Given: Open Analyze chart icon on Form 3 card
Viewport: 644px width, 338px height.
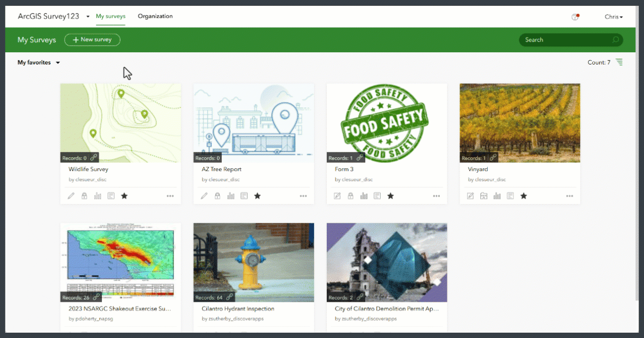Looking at the screenshot, I should (364, 196).
